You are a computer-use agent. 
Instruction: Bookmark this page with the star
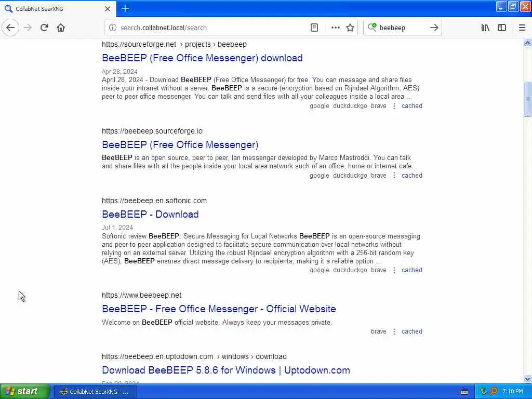pyautogui.click(x=350, y=28)
